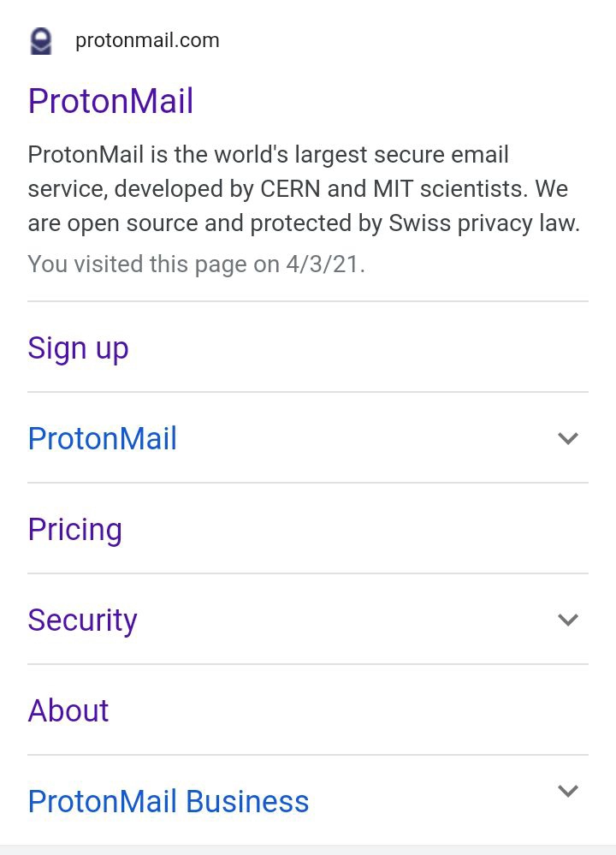Viewport: 616px width, 855px height.
Task: Click "open source" in the description
Action: pos(124,223)
